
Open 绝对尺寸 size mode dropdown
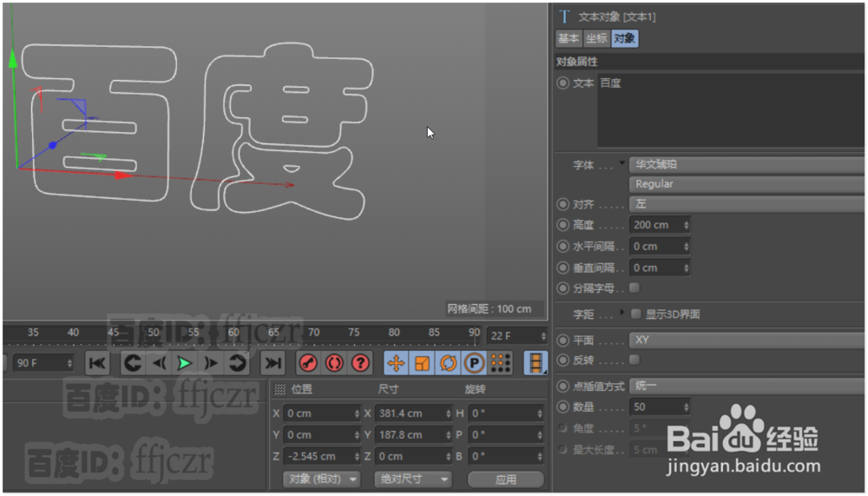413,479
